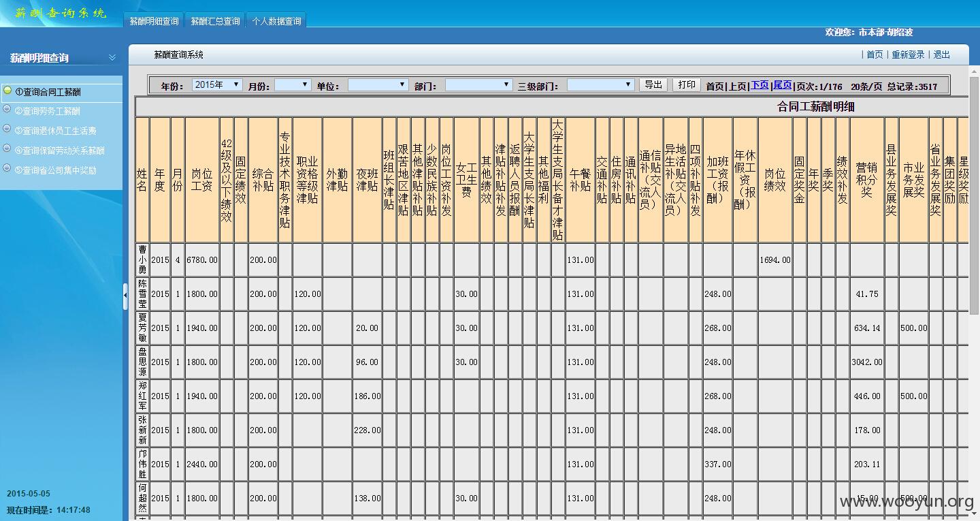Open the 三级部门 dropdown
The height and width of the screenshot is (521, 980).
pyautogui.click(x=601, y=85)
